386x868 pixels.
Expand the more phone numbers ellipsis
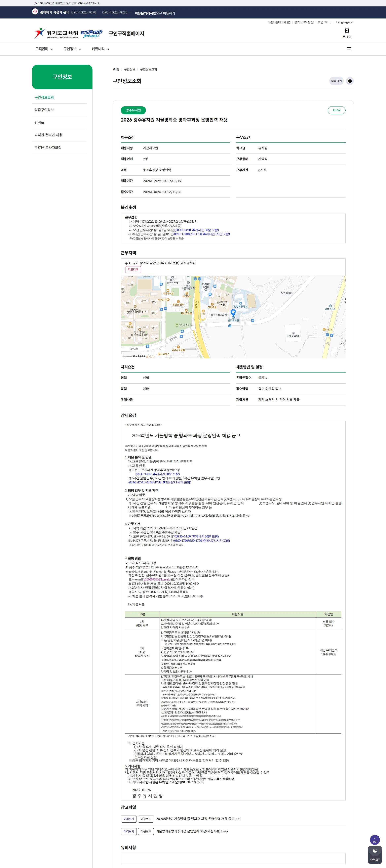click(131, 12)
